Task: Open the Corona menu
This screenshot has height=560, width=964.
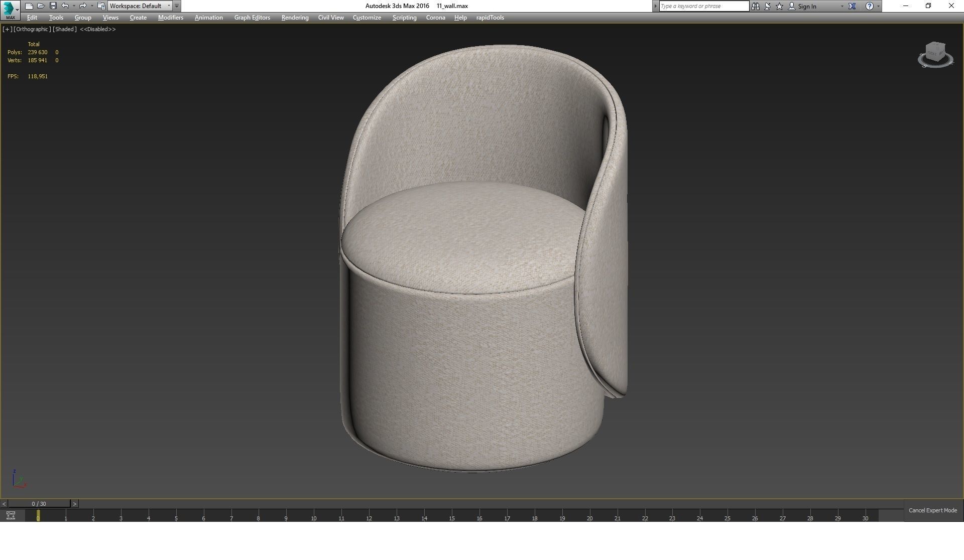Action: 436,18
